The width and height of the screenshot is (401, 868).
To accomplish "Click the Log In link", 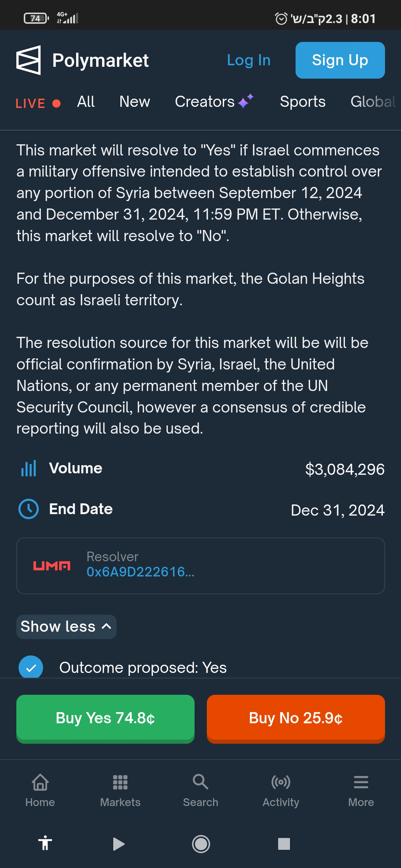I will (248, 60).
